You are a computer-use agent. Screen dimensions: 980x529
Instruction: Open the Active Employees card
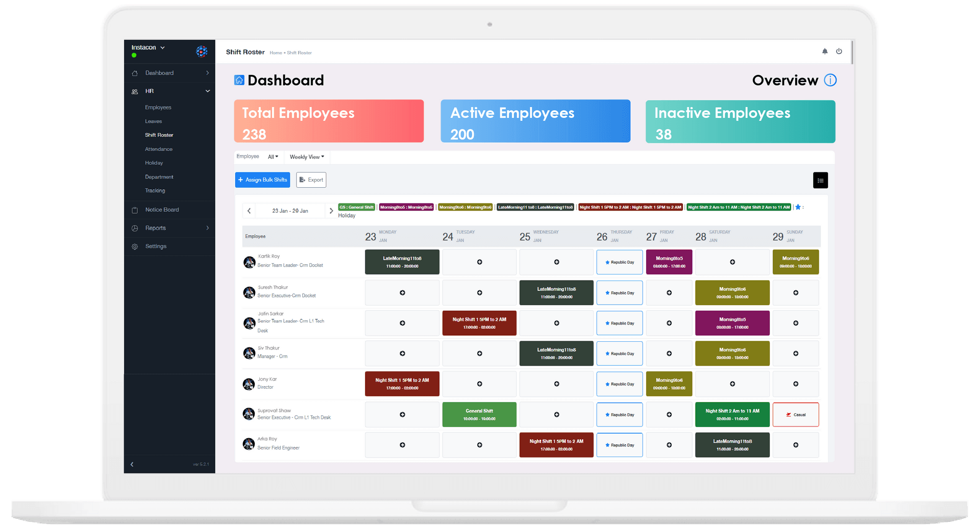tap(535, 121)
